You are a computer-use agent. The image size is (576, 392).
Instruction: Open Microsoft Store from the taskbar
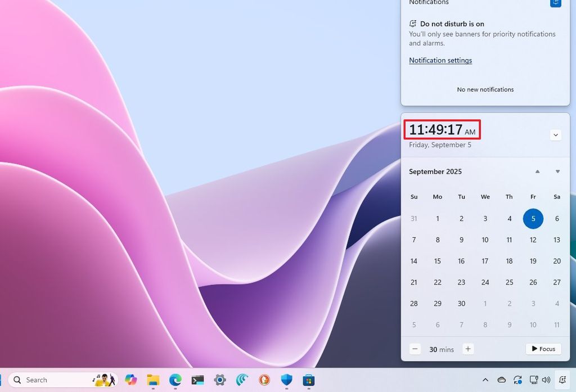(x=308, y=380)
